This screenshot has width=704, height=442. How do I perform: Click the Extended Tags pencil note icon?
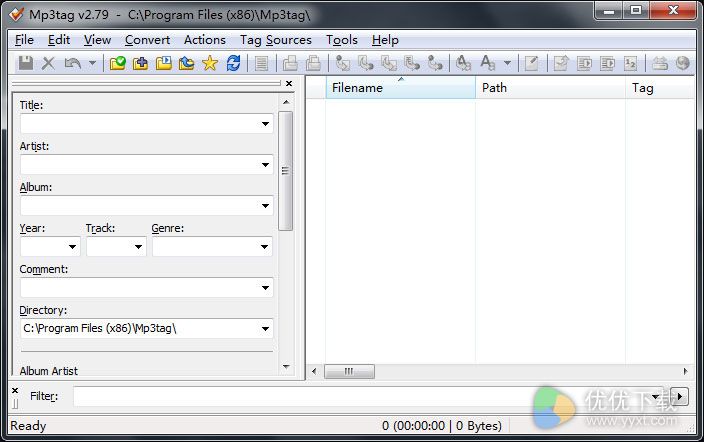(x=532, y=63)
